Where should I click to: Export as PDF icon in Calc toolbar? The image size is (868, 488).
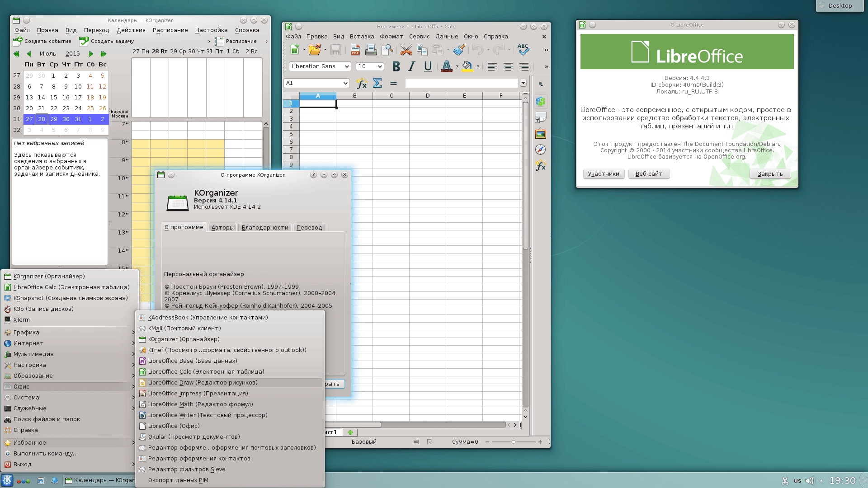click(x=355, y=50)
